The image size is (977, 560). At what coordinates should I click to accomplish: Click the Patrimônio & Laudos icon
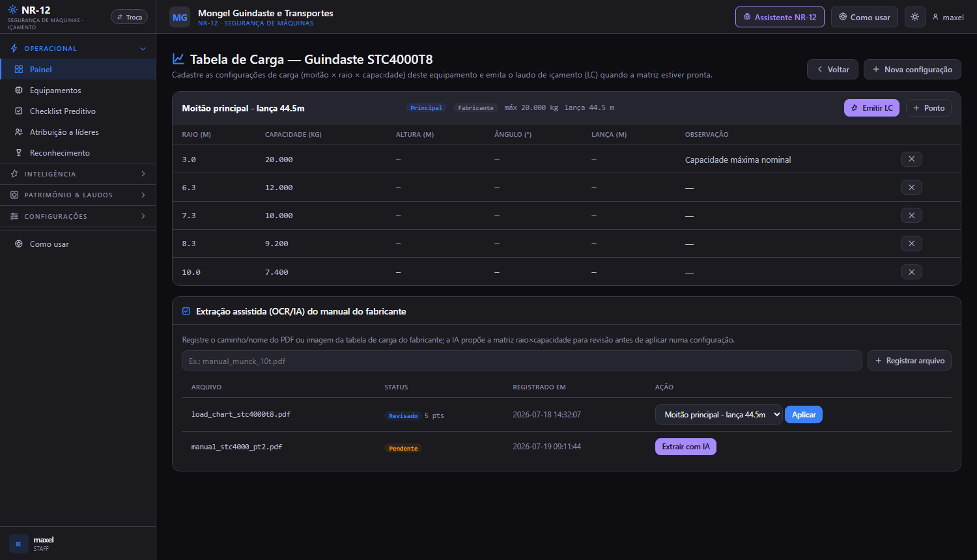pyautogui.click(x=14, y=195)
